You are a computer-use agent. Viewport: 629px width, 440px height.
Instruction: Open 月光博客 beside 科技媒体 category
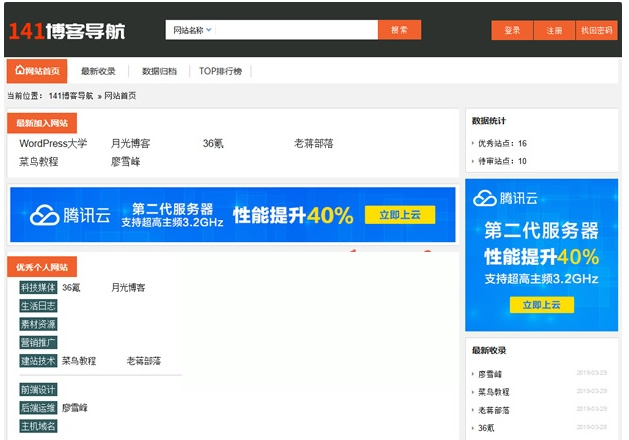[x=128, y=288]
